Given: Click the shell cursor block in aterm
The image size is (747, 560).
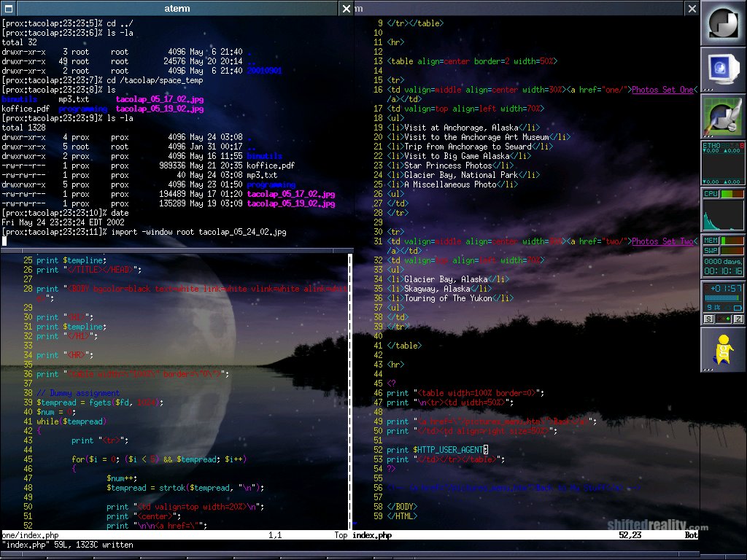Looking at the screenshot, I should [4, 241].
